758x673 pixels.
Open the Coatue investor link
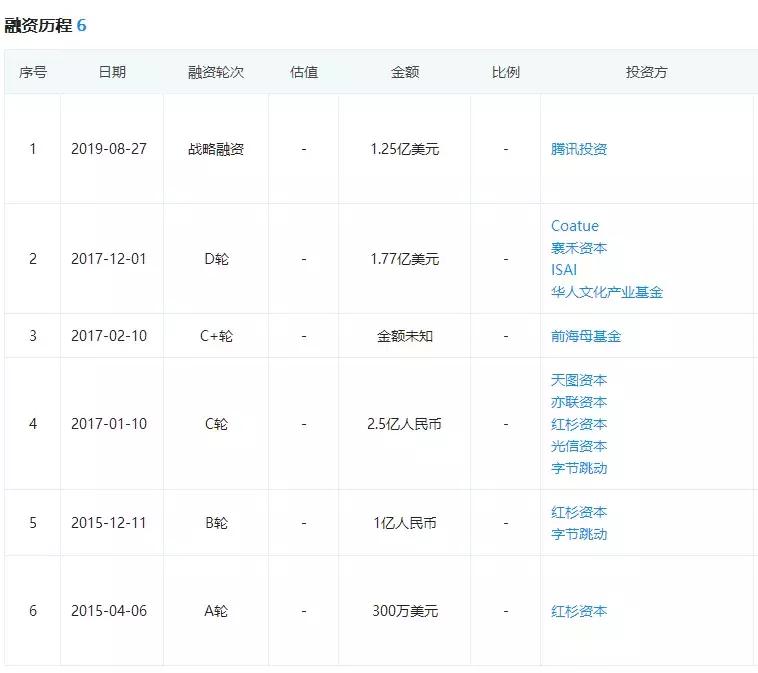coord(575,226)
